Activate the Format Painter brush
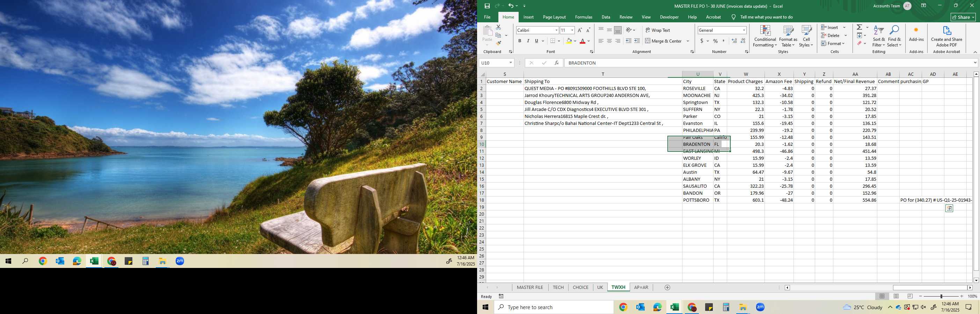This screenshot has width=980, height=314. [498, 43]
